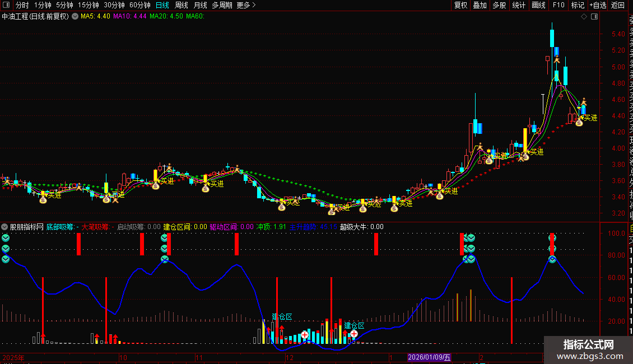Click the money bag icon under latest candle

[x=579, y=122]
